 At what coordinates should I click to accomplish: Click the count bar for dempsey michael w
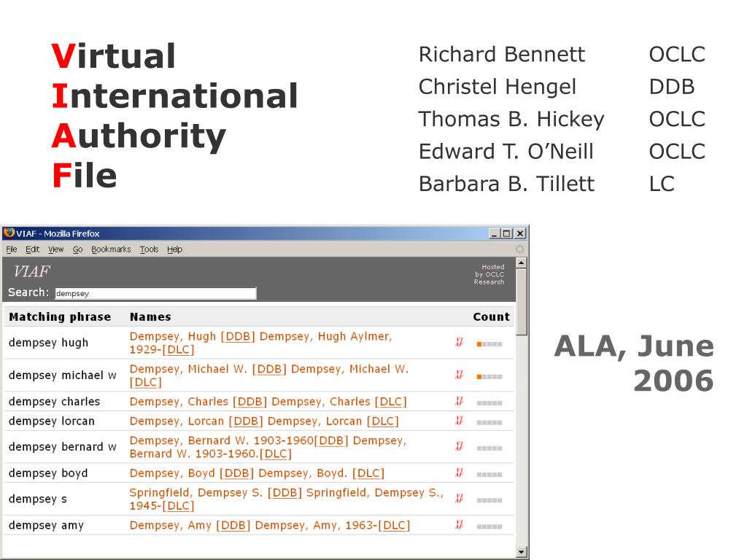pos(489,377)
